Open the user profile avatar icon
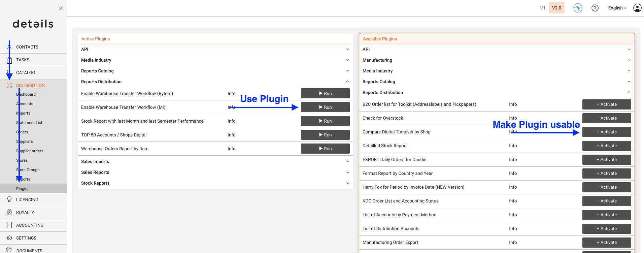The image size is (644, 253). click(x=637, y=8)
